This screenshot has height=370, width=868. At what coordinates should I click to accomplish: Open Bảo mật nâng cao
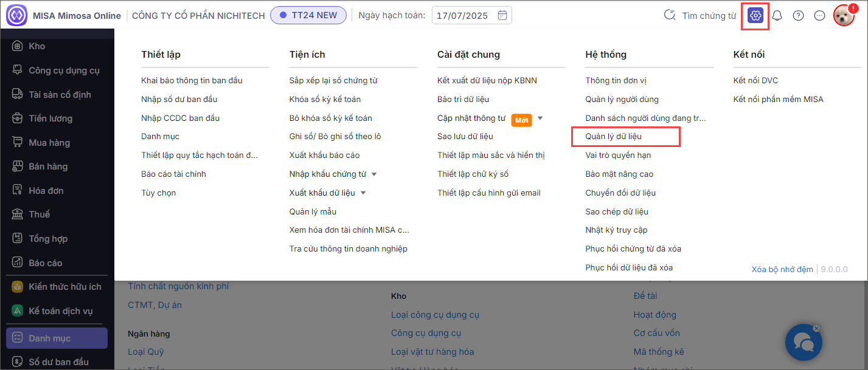click(619, 174)
